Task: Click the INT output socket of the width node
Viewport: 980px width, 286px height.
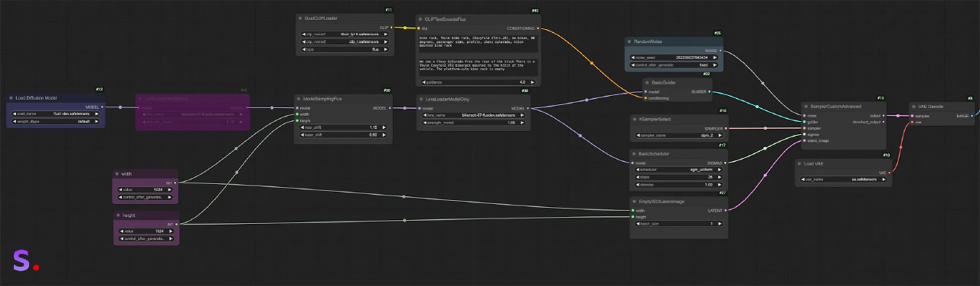Action: 175,183
